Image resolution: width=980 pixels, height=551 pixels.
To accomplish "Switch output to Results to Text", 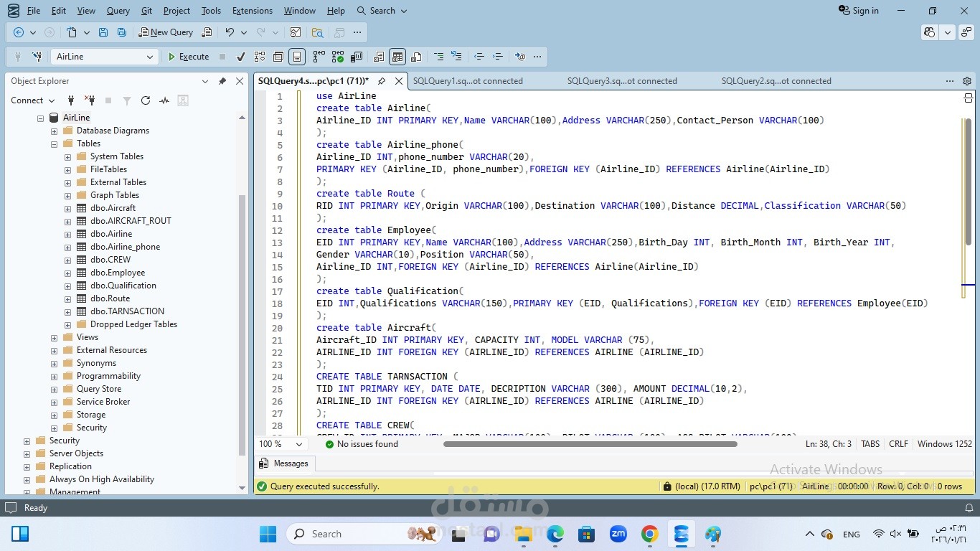I will (379, 57).
